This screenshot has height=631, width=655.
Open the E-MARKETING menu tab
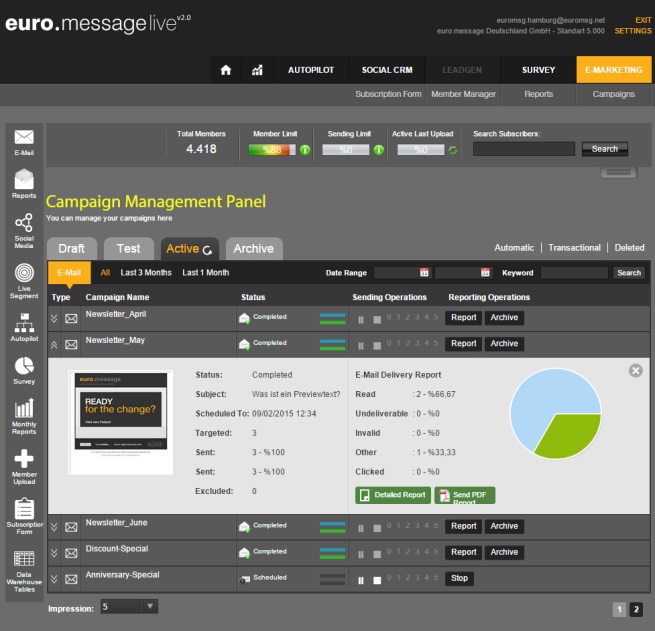(x=612, y=70)
